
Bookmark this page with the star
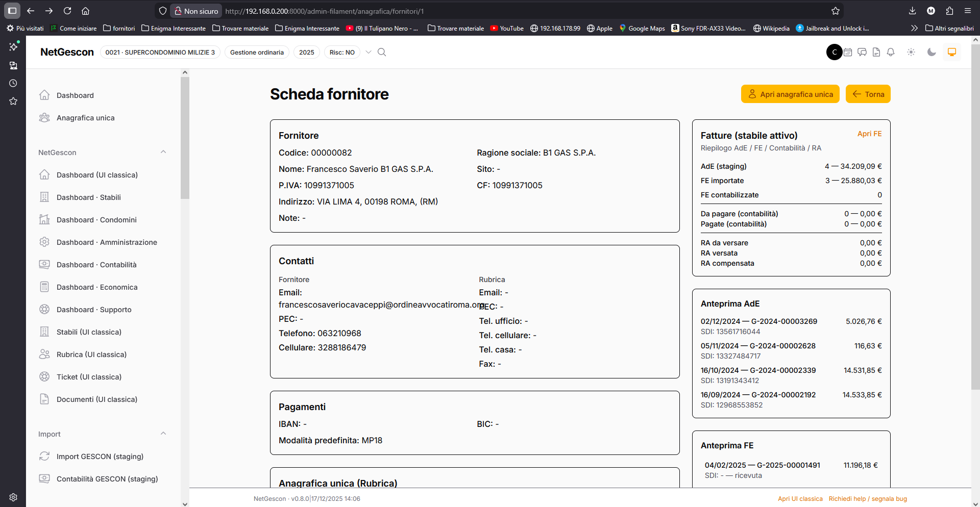tap(836, 11)
